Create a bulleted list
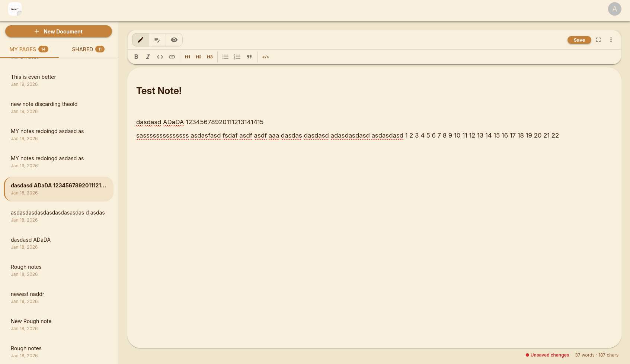 (x=226, y=57)
